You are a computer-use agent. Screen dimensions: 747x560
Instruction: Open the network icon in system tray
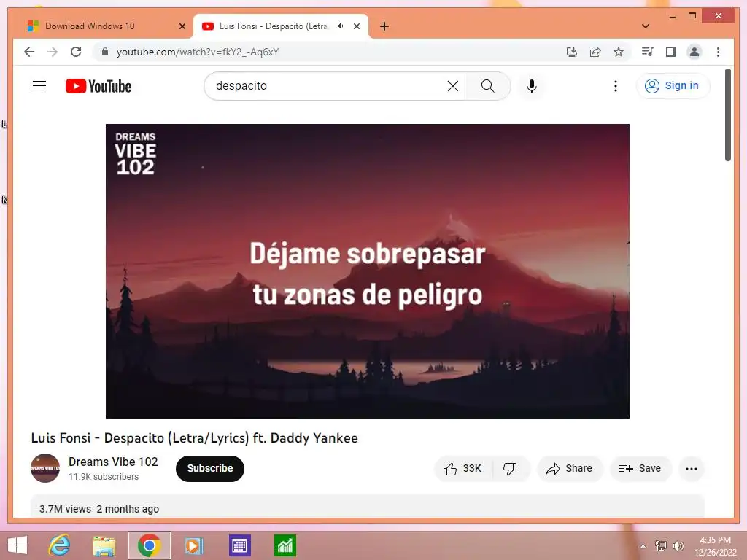(660, 545)
